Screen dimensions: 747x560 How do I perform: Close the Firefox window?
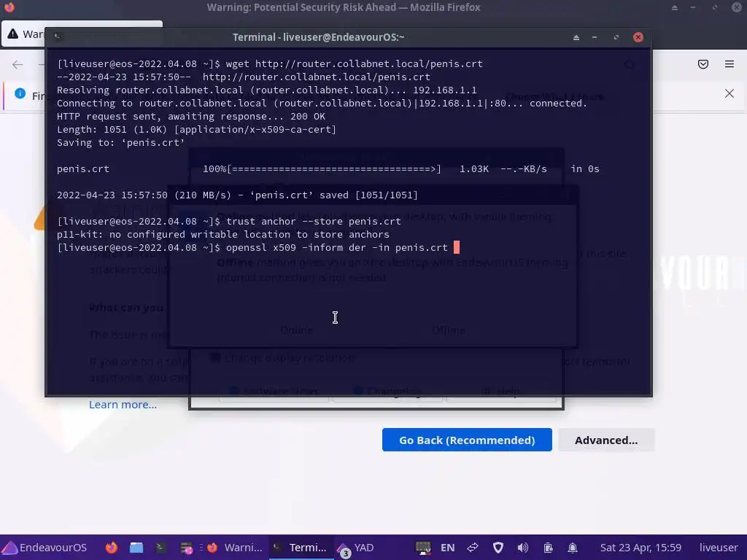(737, 7)
